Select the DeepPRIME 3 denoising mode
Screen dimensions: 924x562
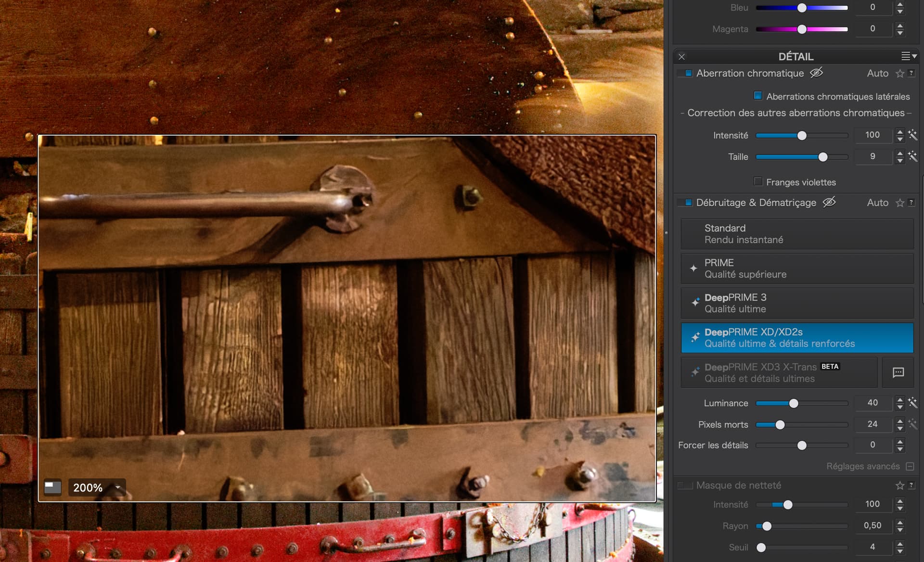click(x=797, y=303)
